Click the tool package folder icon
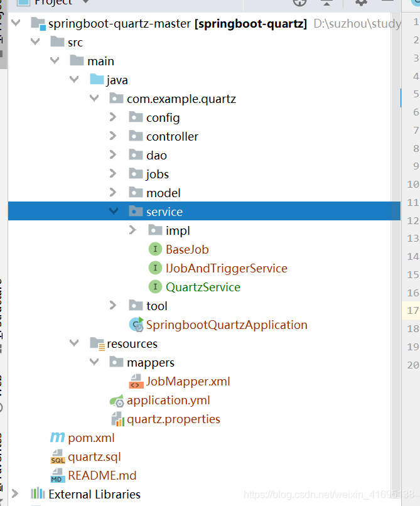Image resolution: width=420 pixels, height=506 pixels. (x=136, y=304)
